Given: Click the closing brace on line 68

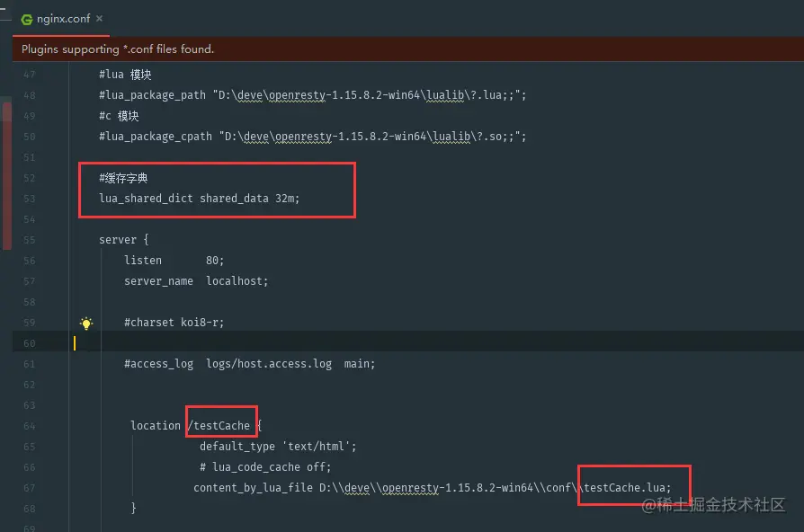Looking at the screenshot, I should click(x=133, y=508).
